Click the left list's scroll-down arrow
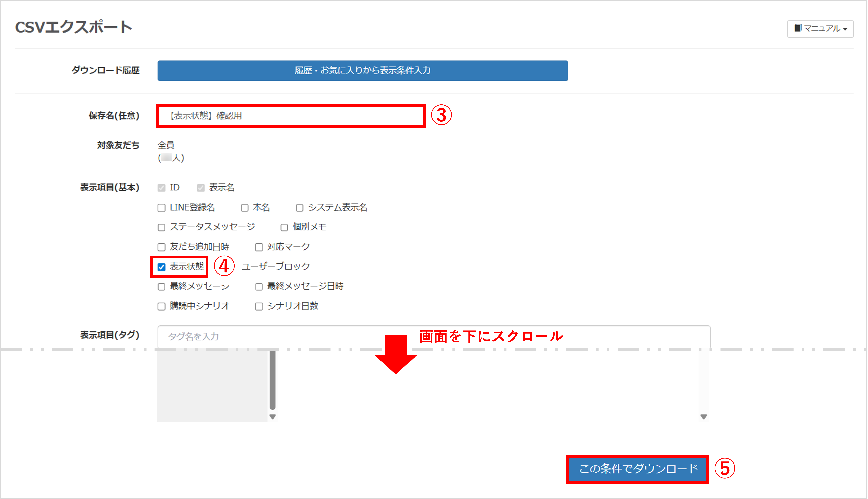Image resolution: width=868 pixels, height=499 pixels. click(273, 417)
